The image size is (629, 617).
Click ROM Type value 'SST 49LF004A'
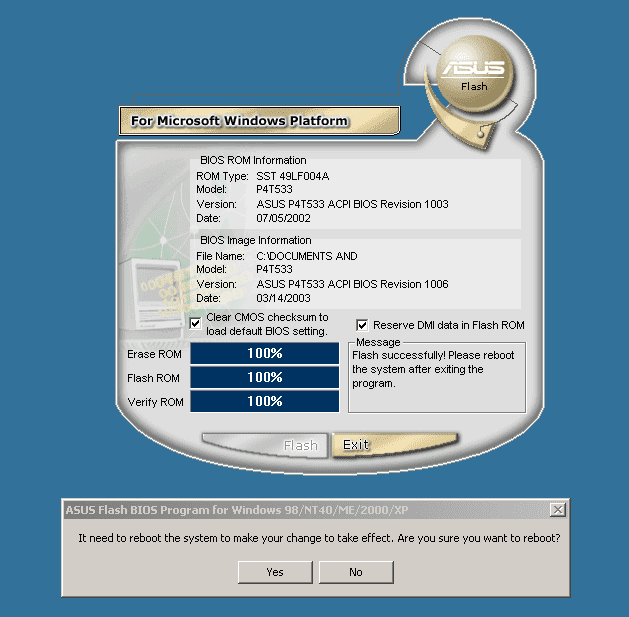(x=293, y=176)
